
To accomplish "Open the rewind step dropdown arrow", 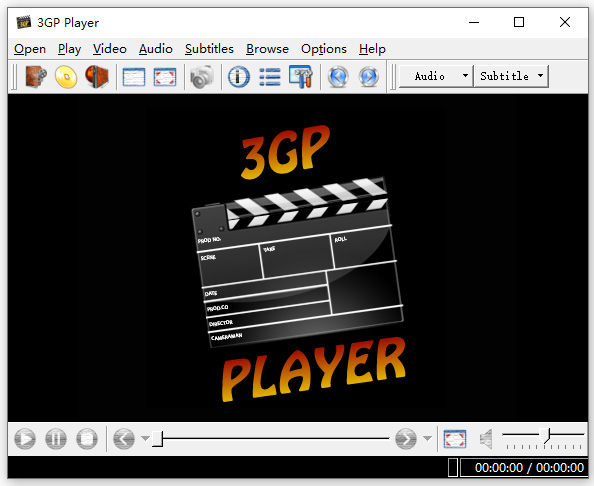I will [145, 439].
